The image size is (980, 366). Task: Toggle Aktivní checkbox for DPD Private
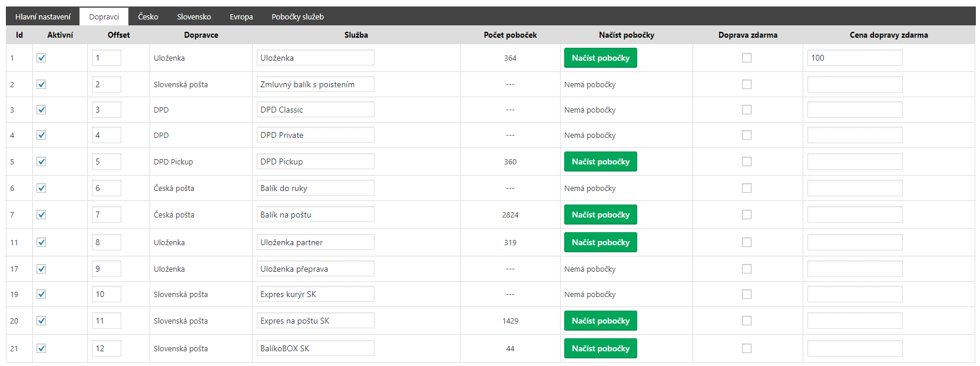pyautogui.click(x=41, y=135)
